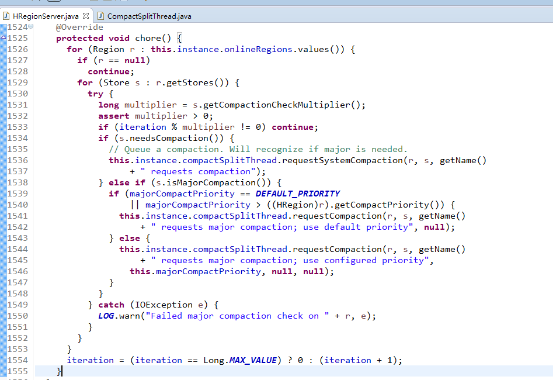Click line number 1544 in the gutter
Viewport: 553px width, 380px height.
click(18, 249)
